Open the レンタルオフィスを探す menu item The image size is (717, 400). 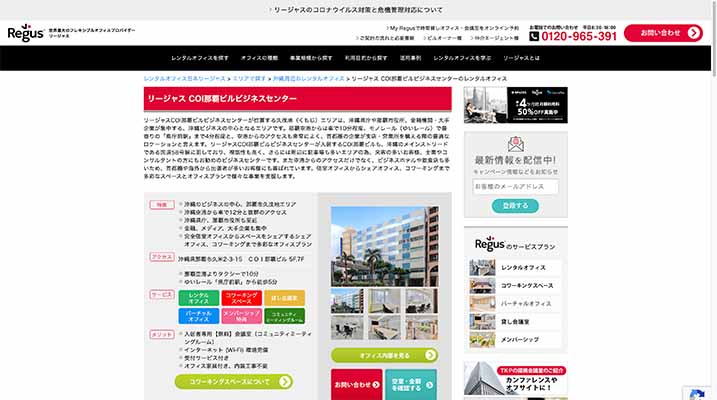click(200, 58)
